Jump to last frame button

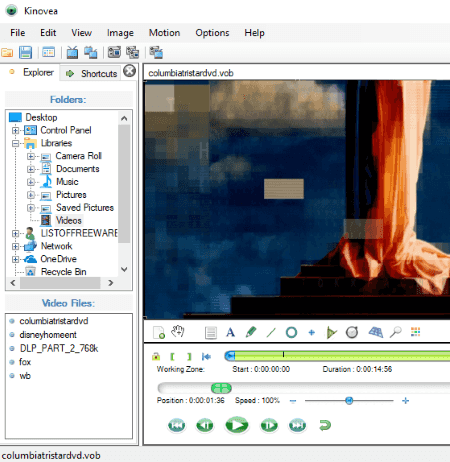coord(297,425)
